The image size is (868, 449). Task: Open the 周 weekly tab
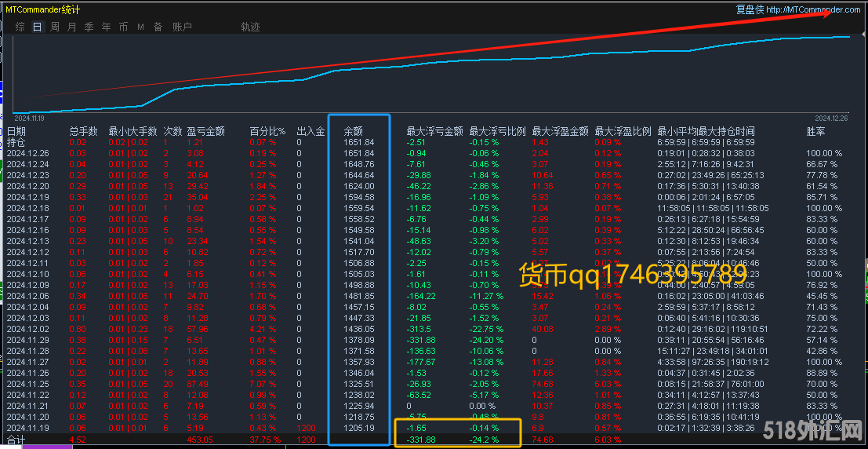pyautogui.click(x=55, y=27)
